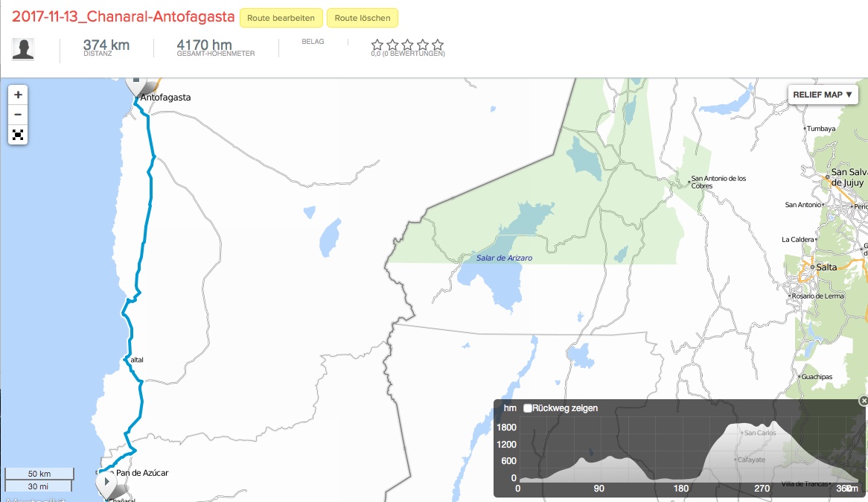Image resolution: width=868 pixels, height=502 pixels.
Task: Close the elevation profile panel
Action: point(864,401)
